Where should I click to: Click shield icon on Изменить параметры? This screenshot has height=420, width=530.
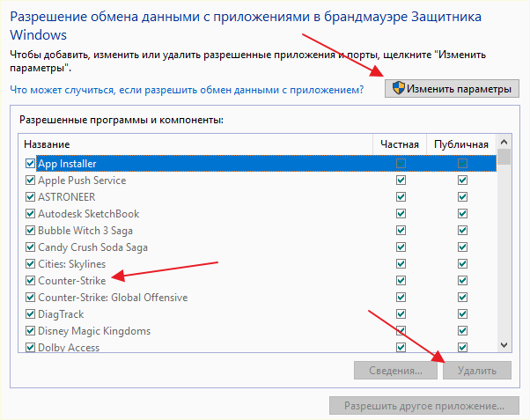(x=399, y=88)
